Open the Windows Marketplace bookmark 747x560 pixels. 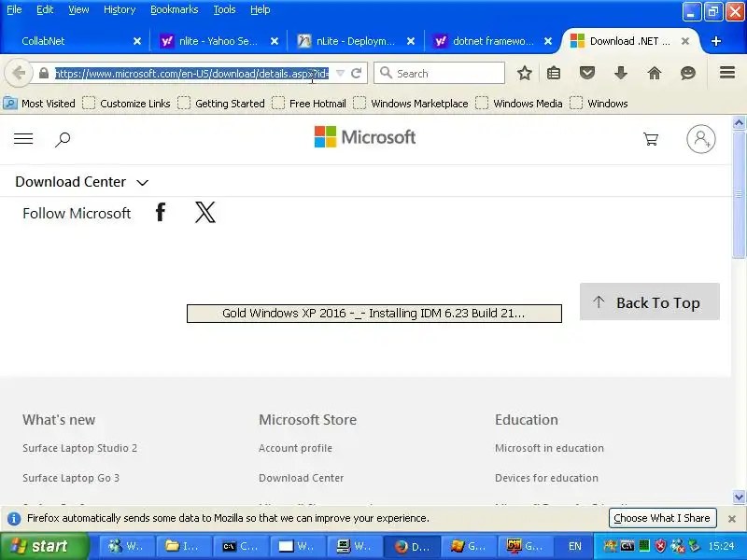coord(411,104)
